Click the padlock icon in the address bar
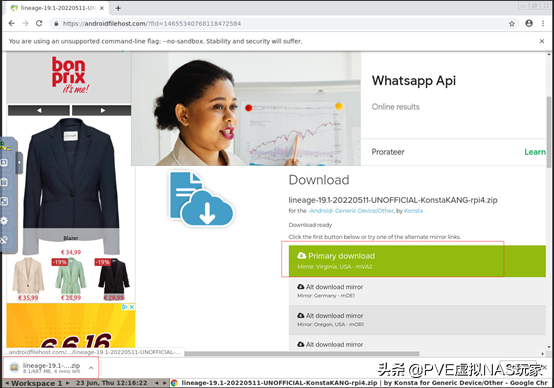Screen dimensions: 554x388 click(56, 24)
